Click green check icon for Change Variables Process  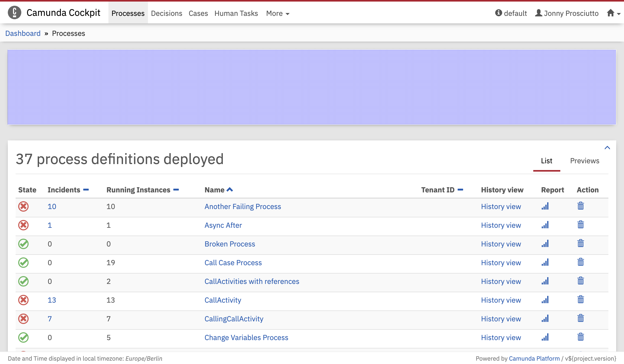[23, 337]
